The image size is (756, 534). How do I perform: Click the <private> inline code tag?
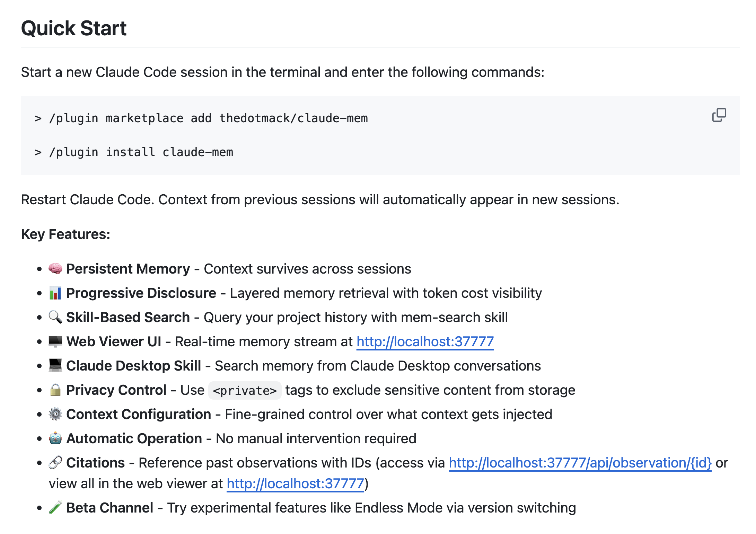point(245,391)
